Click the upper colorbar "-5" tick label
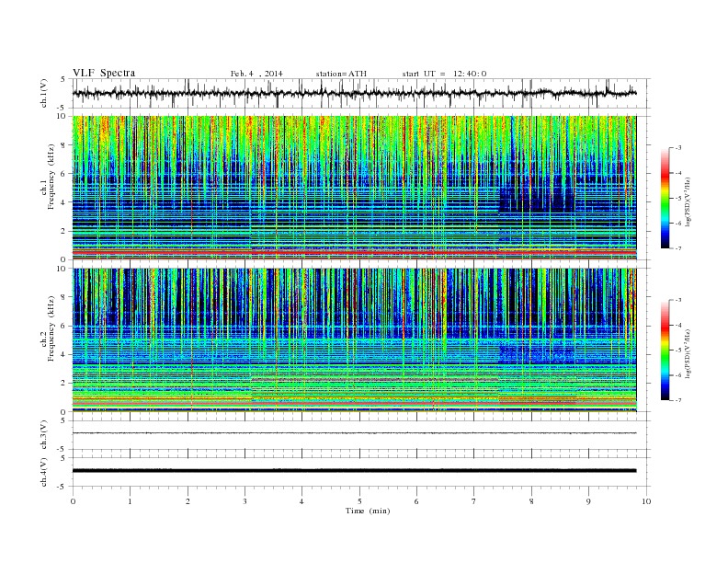This screenshot has width=728, height=563. pos(678,199)
